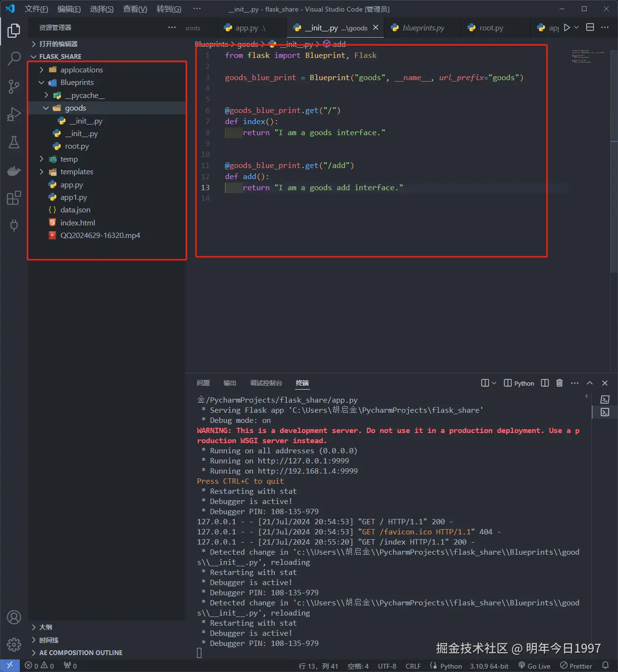Switch to 输出 panel tab

click(230, 383)
